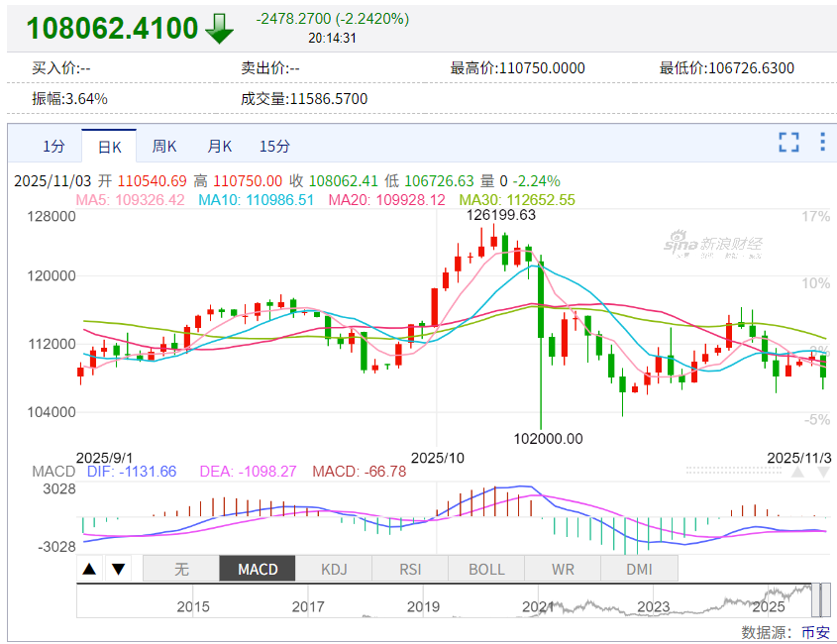Click the gray down arrow beside MACD panel
This screenshot has width=837, height=644.
click(824, 472)
